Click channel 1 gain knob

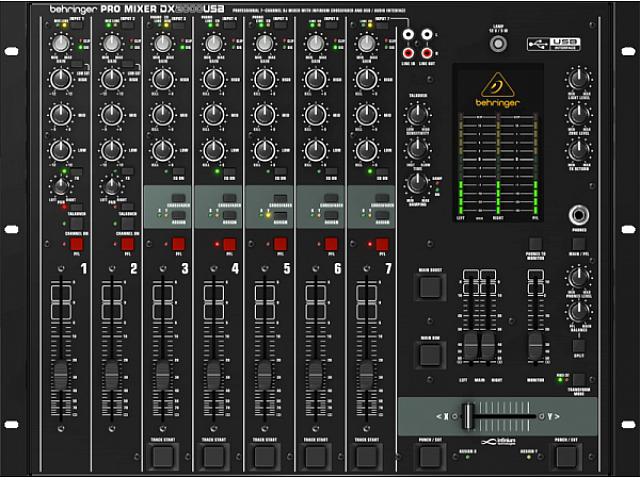pyautogui.click(x=61, y=44)
